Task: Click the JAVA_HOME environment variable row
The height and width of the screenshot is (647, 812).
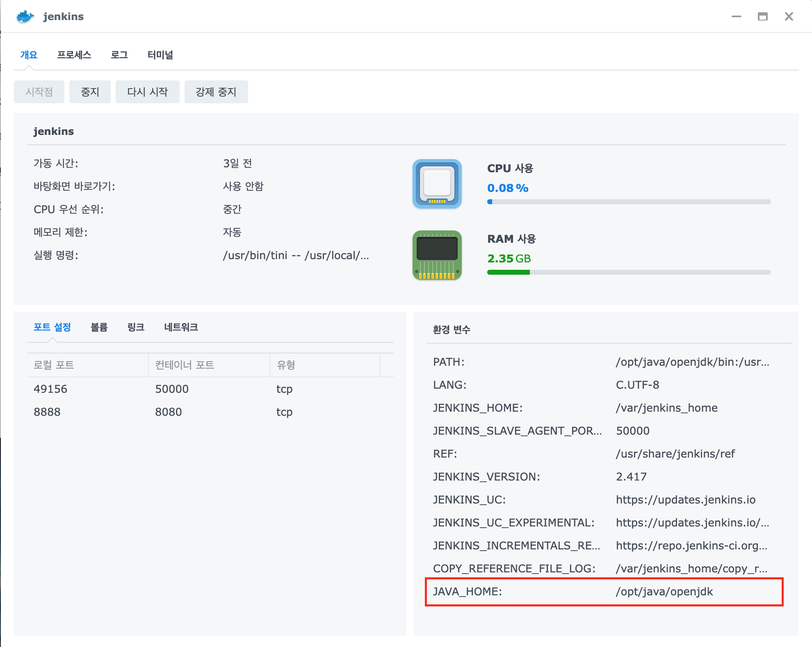Action: tap(604, 592)
